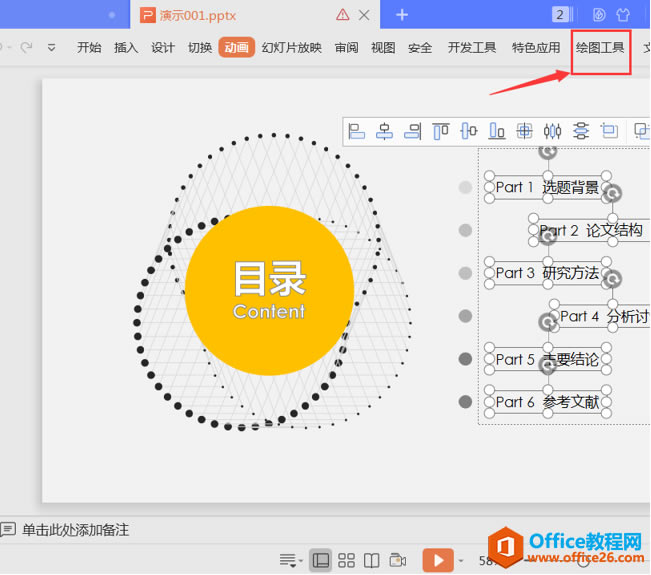Click the gray bullet dot beside Part 1
The height and width of the screenshot is (575, 651).
coord(465,187)
